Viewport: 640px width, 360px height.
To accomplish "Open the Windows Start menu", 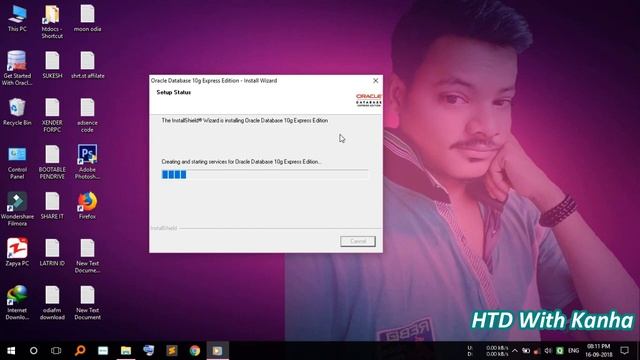I will pyautogui.click(x=11, y=351).
